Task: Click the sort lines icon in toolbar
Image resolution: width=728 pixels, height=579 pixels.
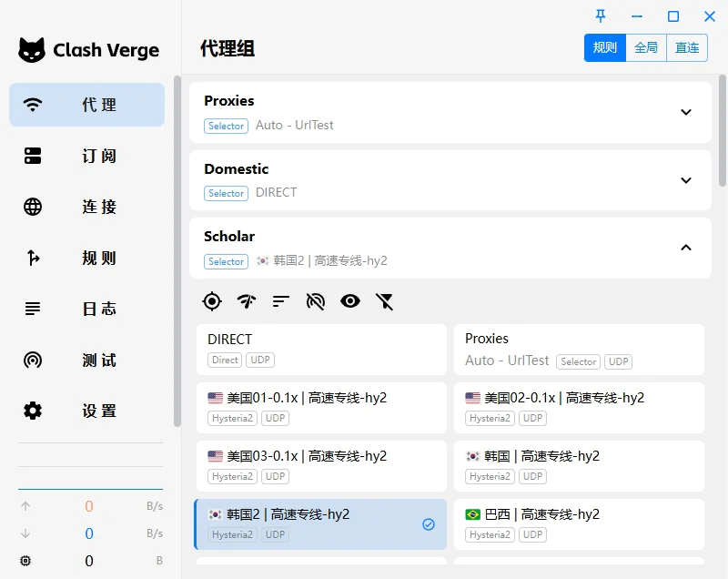Action: point(281,301)
